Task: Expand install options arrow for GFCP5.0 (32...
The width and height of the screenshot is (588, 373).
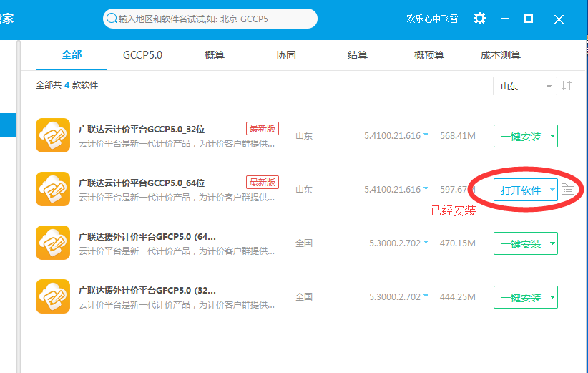Action: (x=552, y=297)
